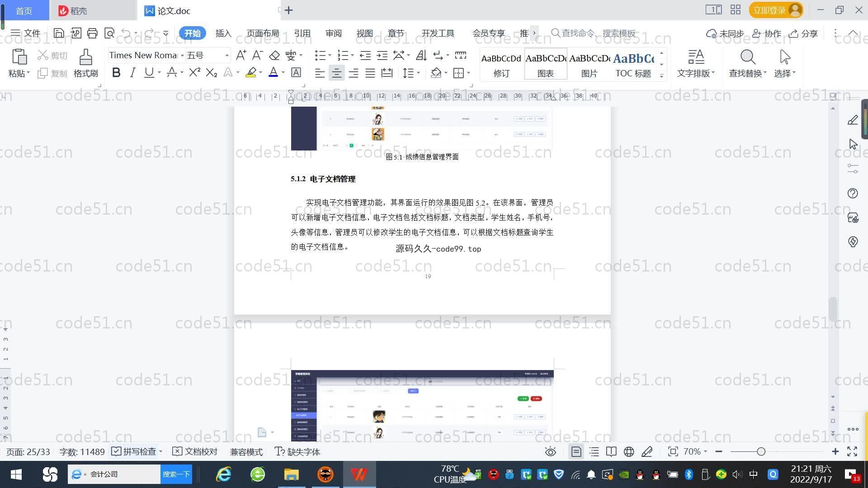Click the bulleted list icon
The image size is (868, 488).
[x=320, y=56]
